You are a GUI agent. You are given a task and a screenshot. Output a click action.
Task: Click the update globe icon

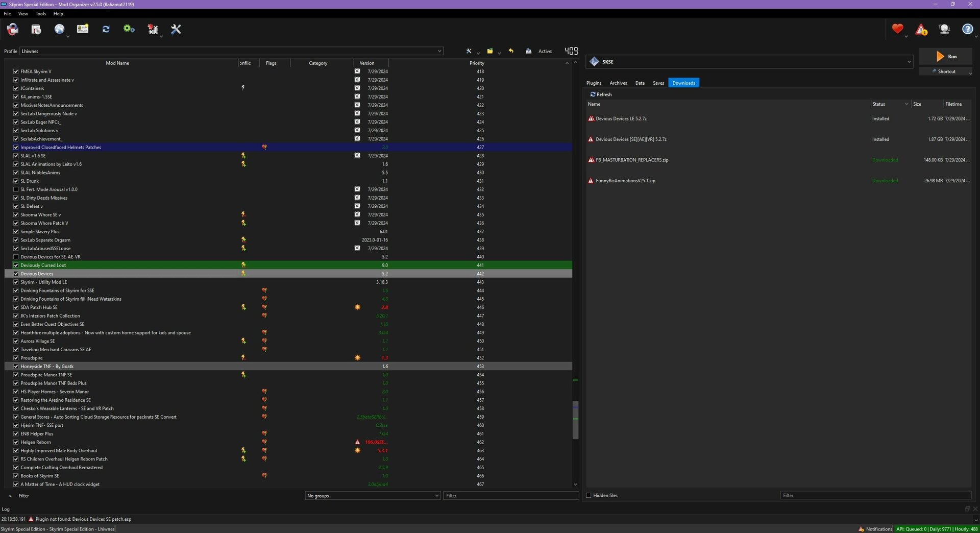click(944, 29)
